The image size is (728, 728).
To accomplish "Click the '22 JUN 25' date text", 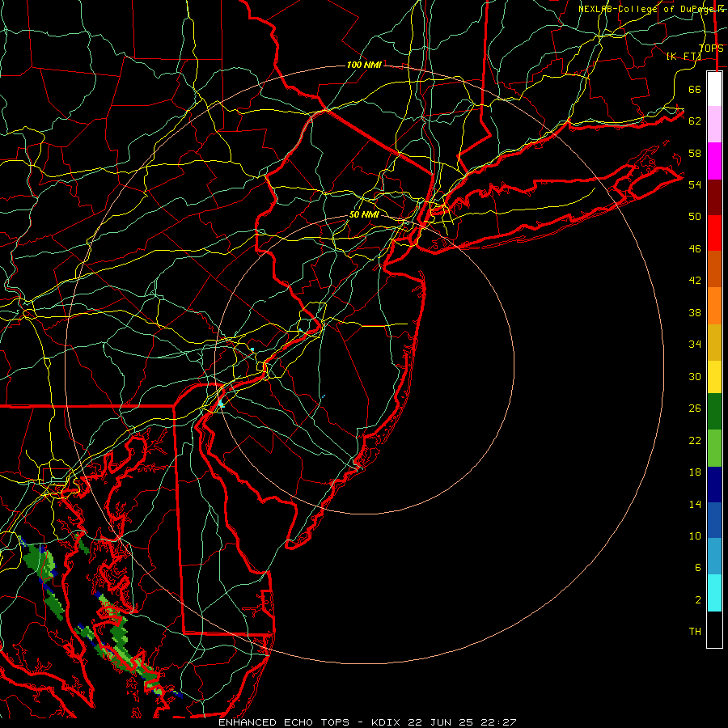I will (x=441, y=722).
